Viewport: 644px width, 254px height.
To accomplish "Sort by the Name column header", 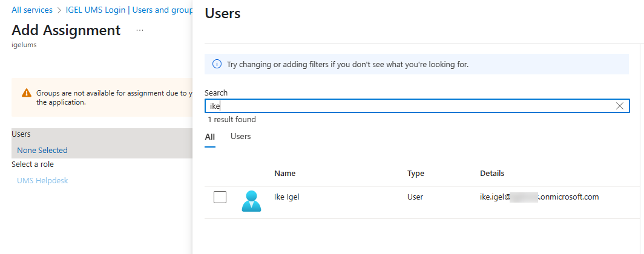I will click(284, 174).
